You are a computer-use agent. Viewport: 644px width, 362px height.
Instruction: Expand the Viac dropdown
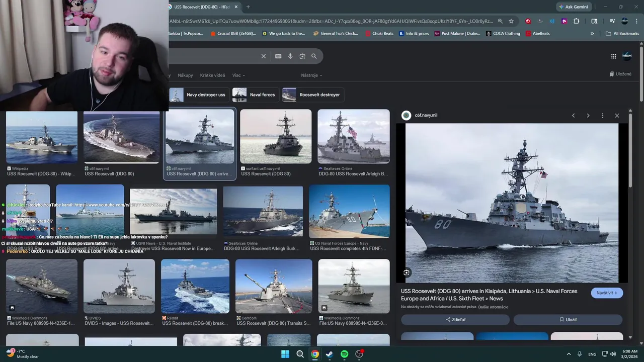(238, 75)
